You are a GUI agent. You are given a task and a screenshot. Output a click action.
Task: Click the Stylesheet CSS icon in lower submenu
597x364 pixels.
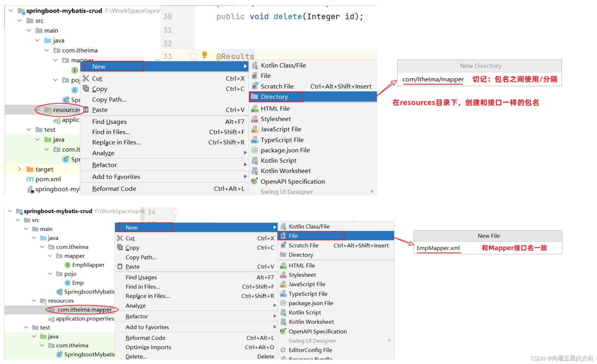[x=283, y=275]
